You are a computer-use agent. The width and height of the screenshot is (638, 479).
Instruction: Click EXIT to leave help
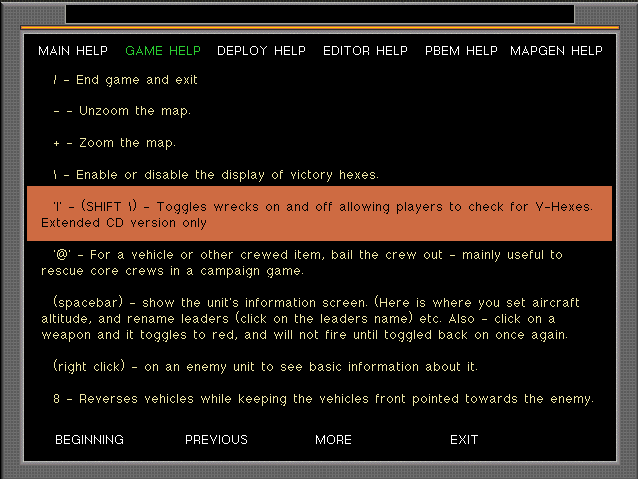point(464,440)
